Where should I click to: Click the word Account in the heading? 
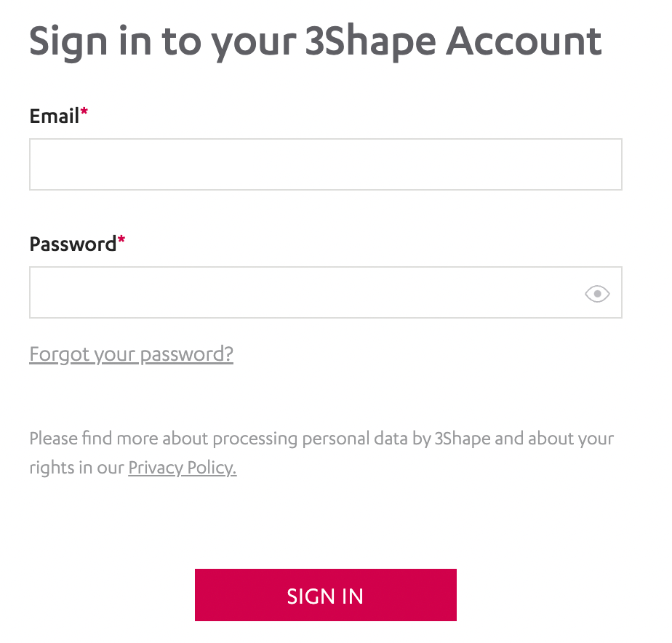tap(524, 41)
